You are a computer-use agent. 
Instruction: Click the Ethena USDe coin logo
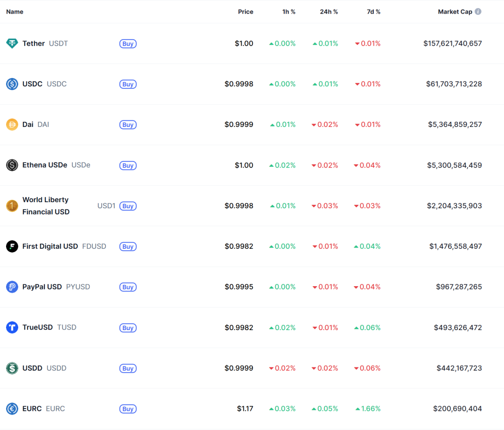click(x=12, y=165)
